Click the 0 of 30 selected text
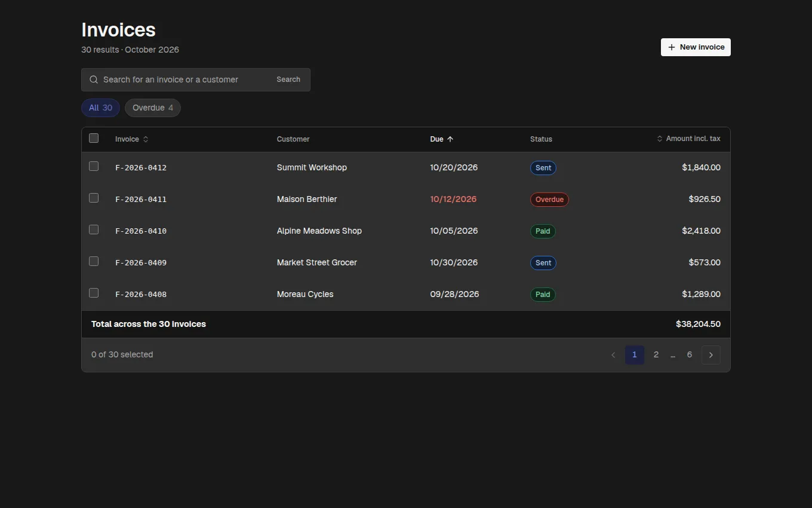This screenshot has height=508, width=812. (x=122, y=354)
